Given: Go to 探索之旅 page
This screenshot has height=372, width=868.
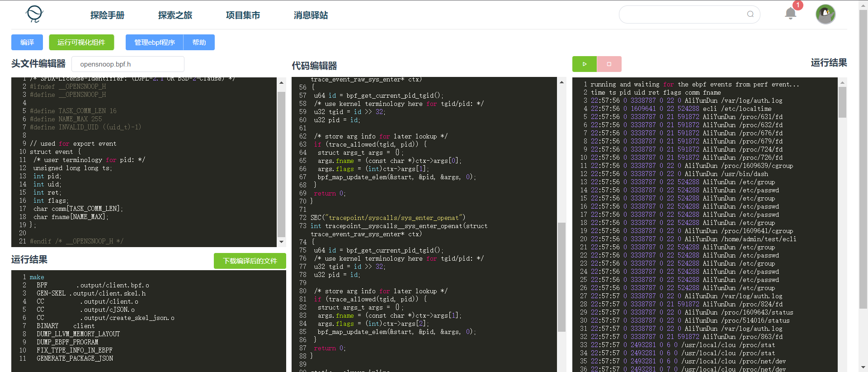Looking at the screenshot, I should coord(175,15).
